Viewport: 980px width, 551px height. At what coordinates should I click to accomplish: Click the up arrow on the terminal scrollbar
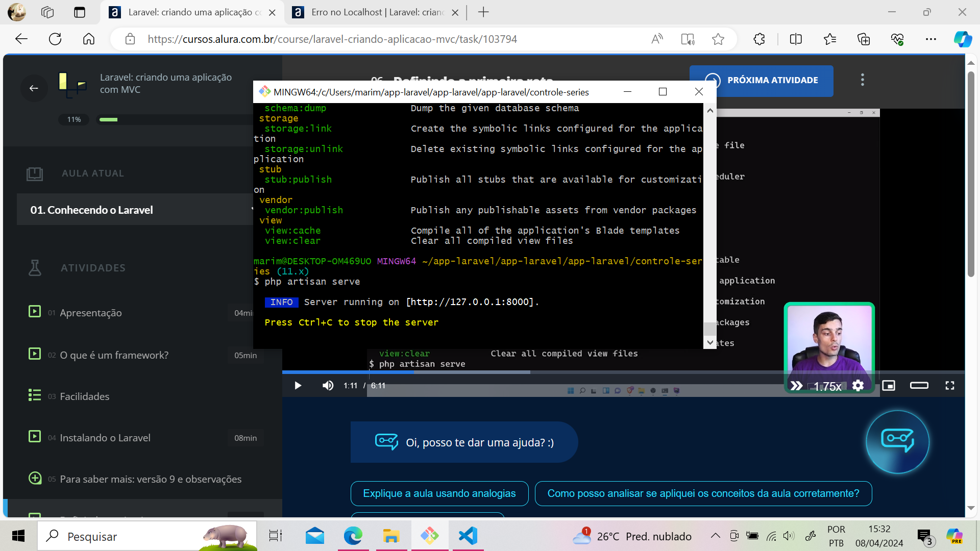pyautogui.click(x=710, y=110)
